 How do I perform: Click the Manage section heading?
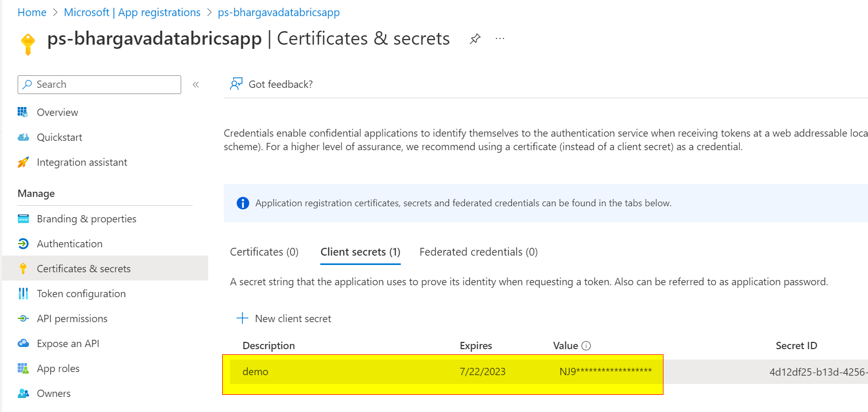coord(36,193)
